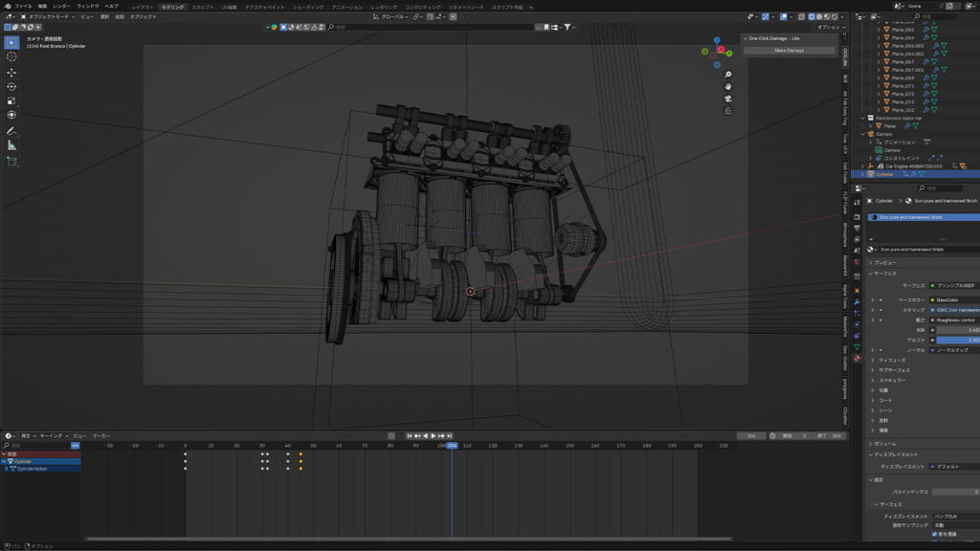The image size is (980, 551).
Task: Expand the Cylinder row in the outliner
Action: click(x=864, y=174)
